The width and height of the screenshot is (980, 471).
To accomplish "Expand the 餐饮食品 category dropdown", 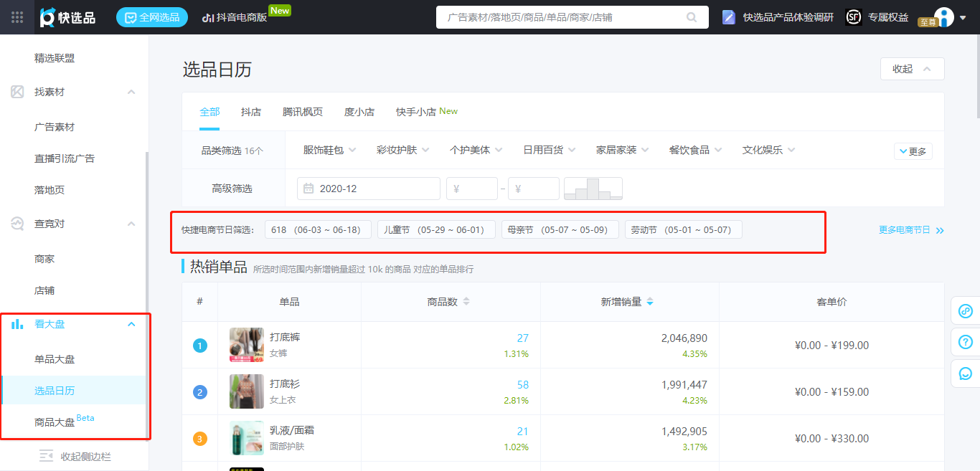I will point(695,150).
